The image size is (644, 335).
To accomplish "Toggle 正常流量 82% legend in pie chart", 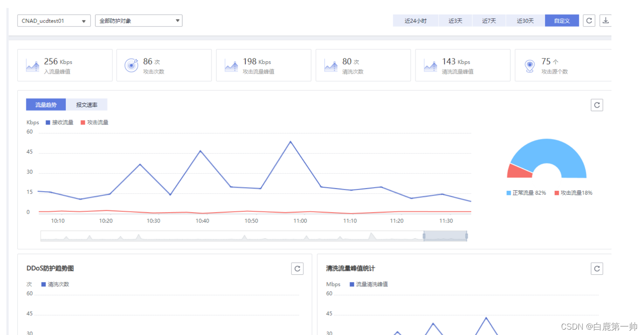I will pyautogui.click(x=526, y=193).
